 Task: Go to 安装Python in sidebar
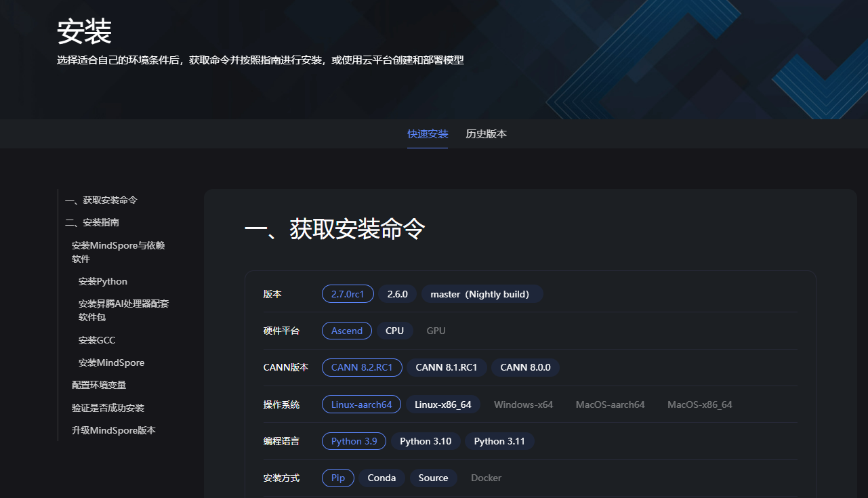103,281
